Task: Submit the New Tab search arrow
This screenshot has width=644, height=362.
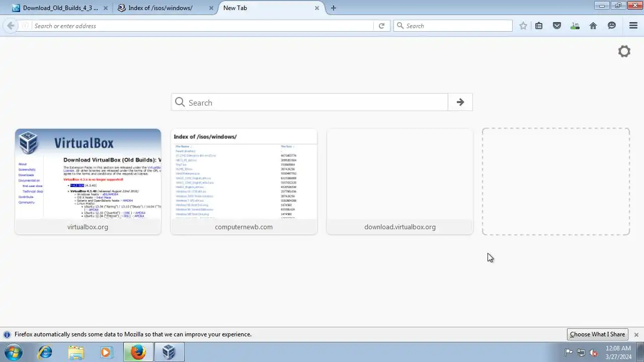Action: coord(460,103)
